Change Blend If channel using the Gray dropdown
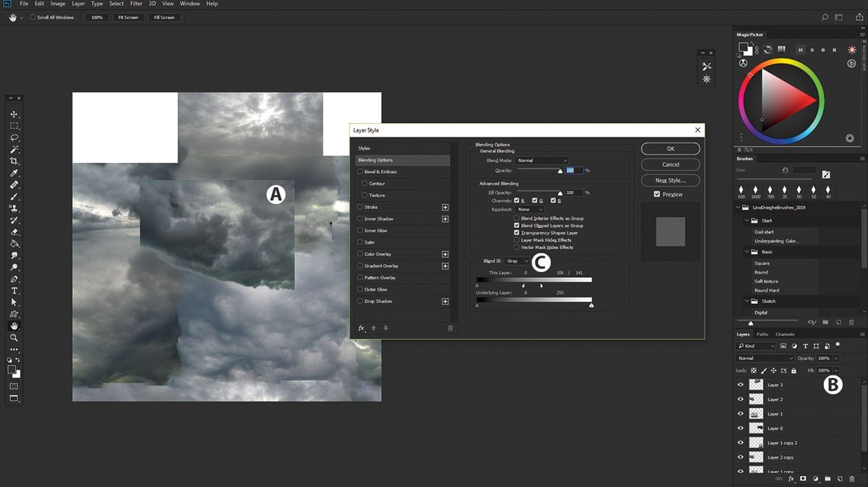Viewport: 868px width, 487px height. pos(518,261)
